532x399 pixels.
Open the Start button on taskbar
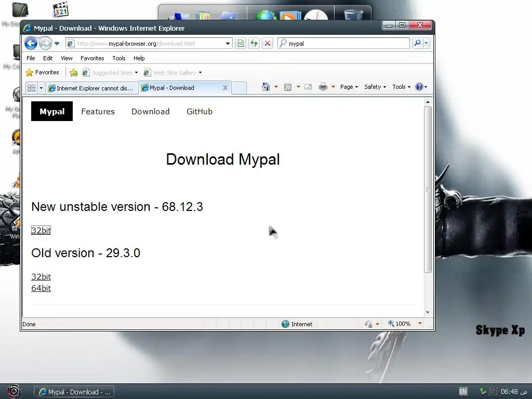click(x=14, y=392)
